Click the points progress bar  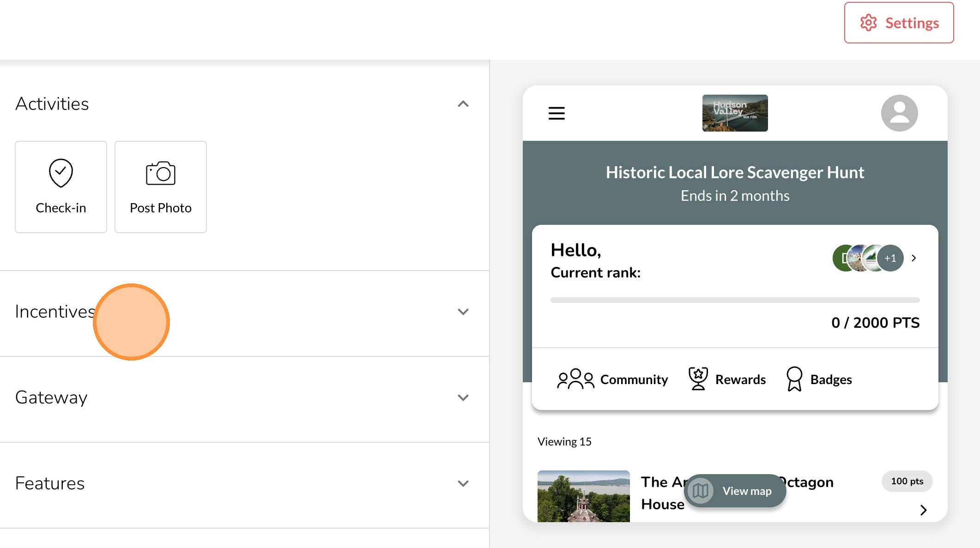735,300
